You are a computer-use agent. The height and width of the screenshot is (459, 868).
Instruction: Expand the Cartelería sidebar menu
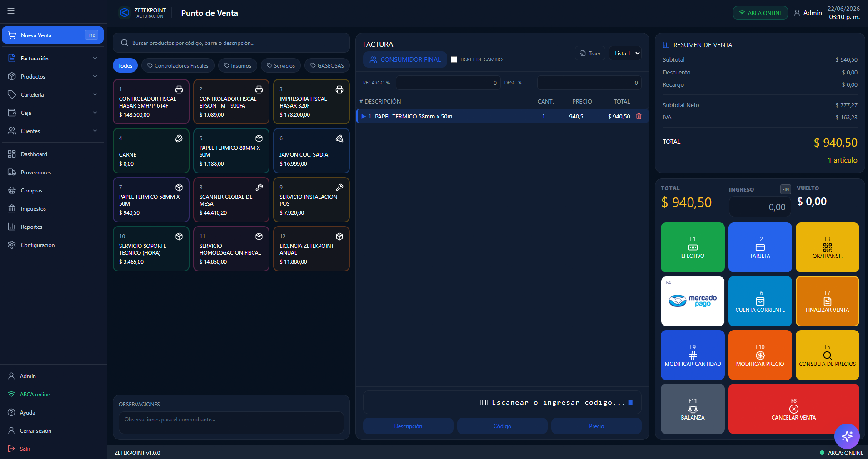(54, 95)
